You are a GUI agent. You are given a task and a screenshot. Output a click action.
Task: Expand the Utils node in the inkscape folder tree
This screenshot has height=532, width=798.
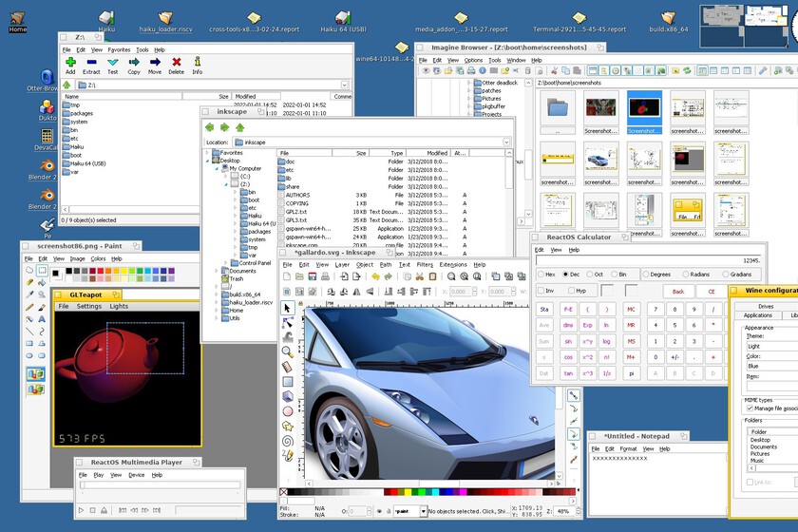(x=217, y=318)
